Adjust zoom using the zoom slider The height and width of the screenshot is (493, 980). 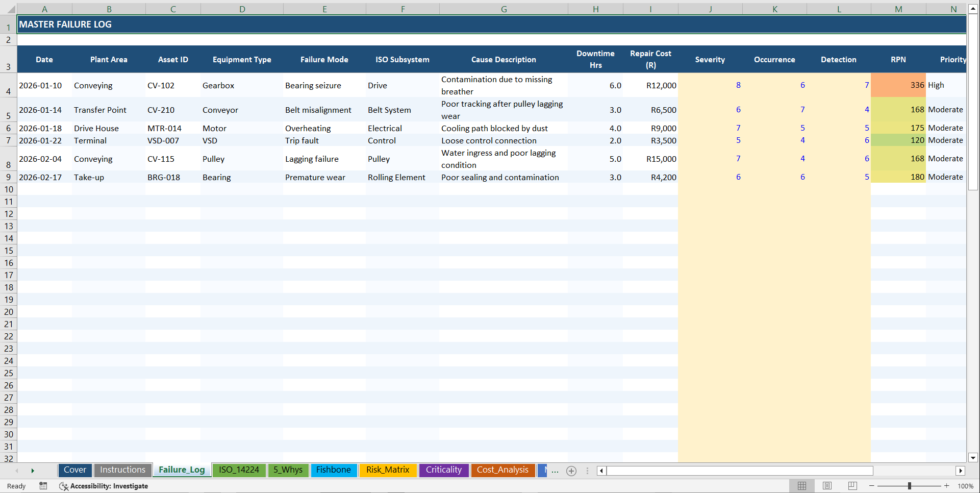tap(910, 486)
